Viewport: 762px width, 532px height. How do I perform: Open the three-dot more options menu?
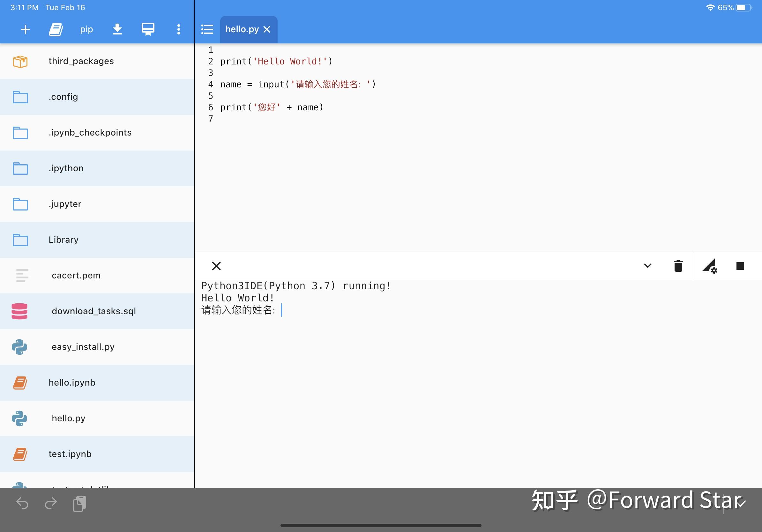point(179,30)
